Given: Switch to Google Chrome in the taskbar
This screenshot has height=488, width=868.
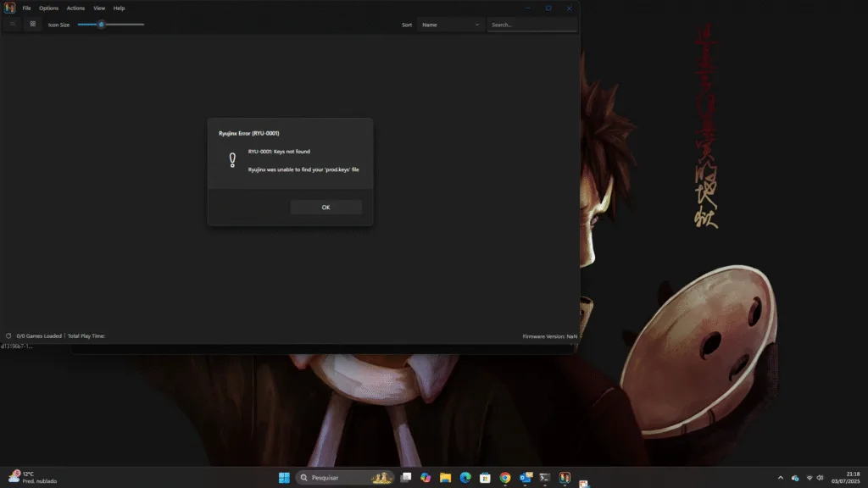Looking at the screenshot, I should [505, 478].
